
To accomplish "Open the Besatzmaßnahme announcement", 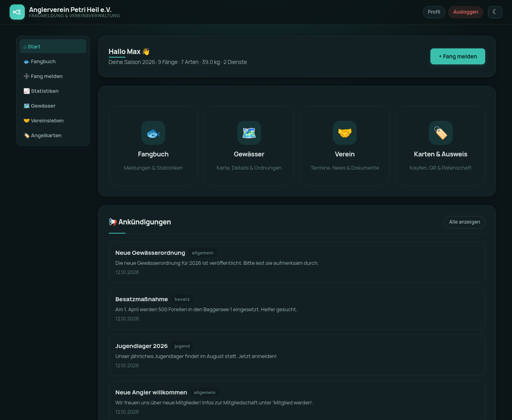I will pyautogui.click(x=297, y=308).
